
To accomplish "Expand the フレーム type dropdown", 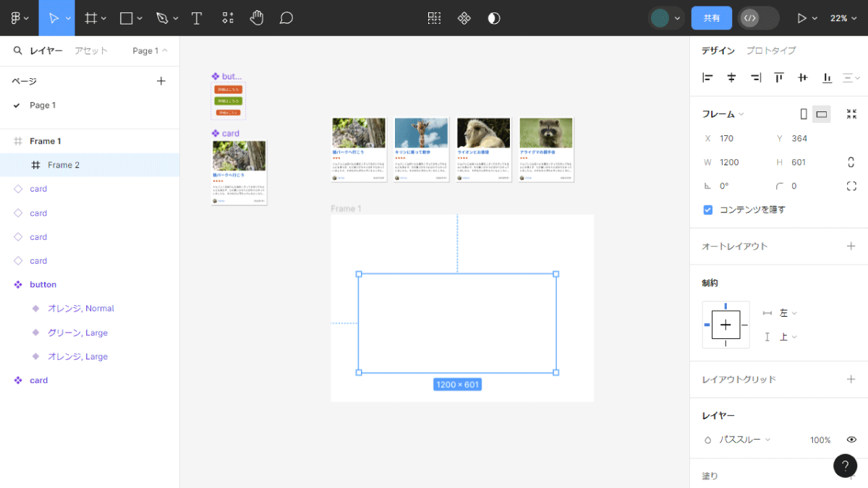I will [723, 114].
